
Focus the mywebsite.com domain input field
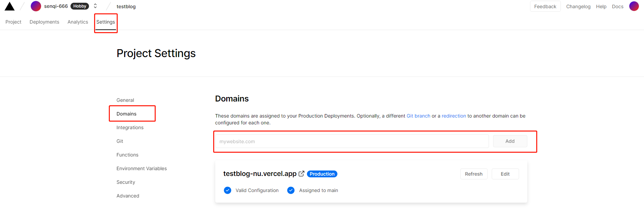(352, 141)
